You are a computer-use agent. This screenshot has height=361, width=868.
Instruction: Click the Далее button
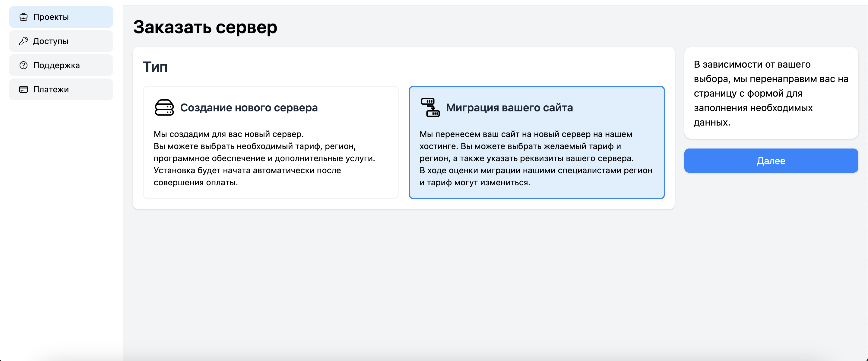pyautogui.click(x=771, y=161)
